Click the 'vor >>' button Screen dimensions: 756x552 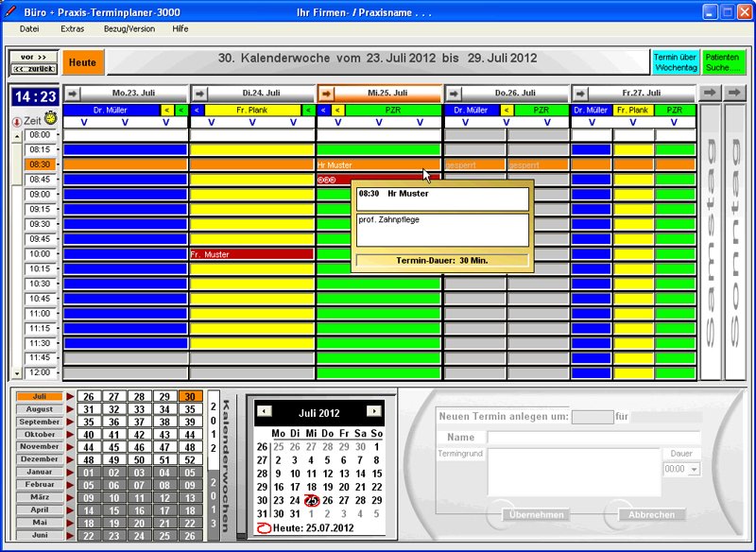pos(34,57)
